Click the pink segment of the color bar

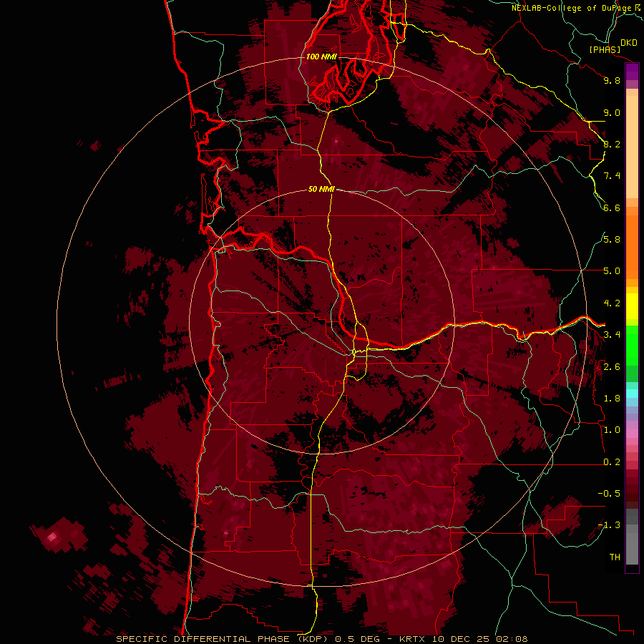[632, 434]
